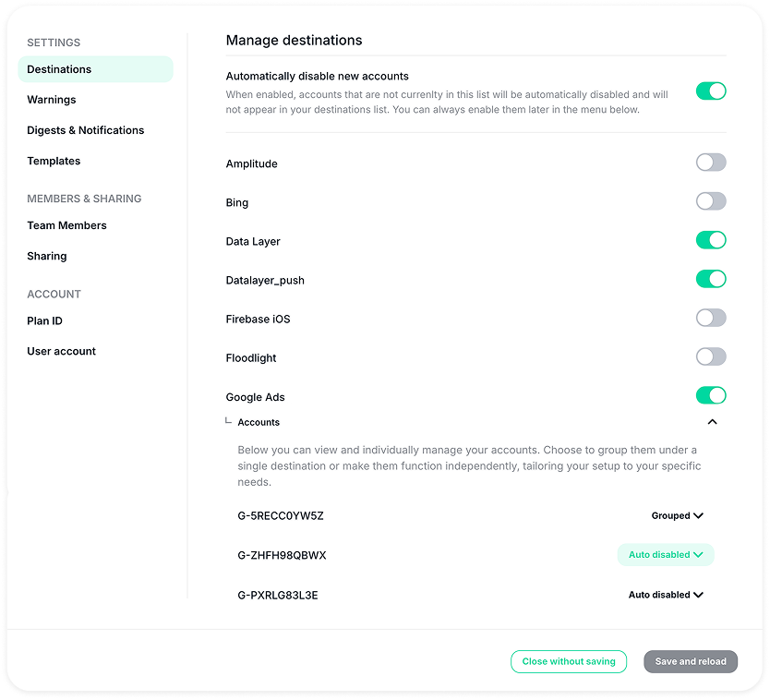Image resolution: width=770 pixels, height=700 pixels.
Task: Disable the Google Ads destination
Action: (710, 394)
